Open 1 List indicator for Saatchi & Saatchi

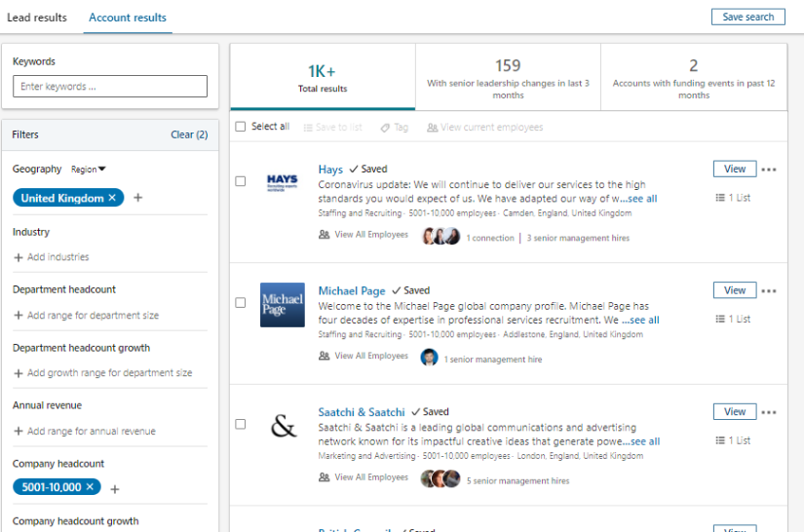tap(733, 440)
